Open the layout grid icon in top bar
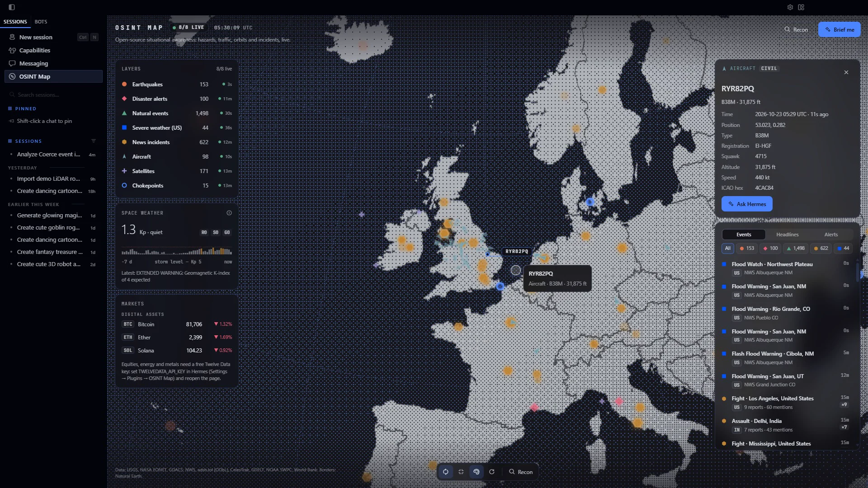The image size is (868, 488). [x=801, y=7]
